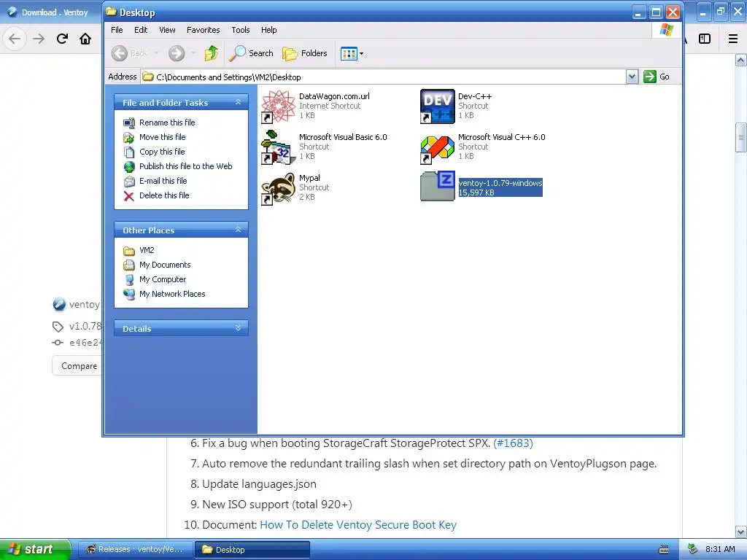This screenshot has width=747, height=560.
Task: Click the Go button next to address
Action: click(657, 77)
